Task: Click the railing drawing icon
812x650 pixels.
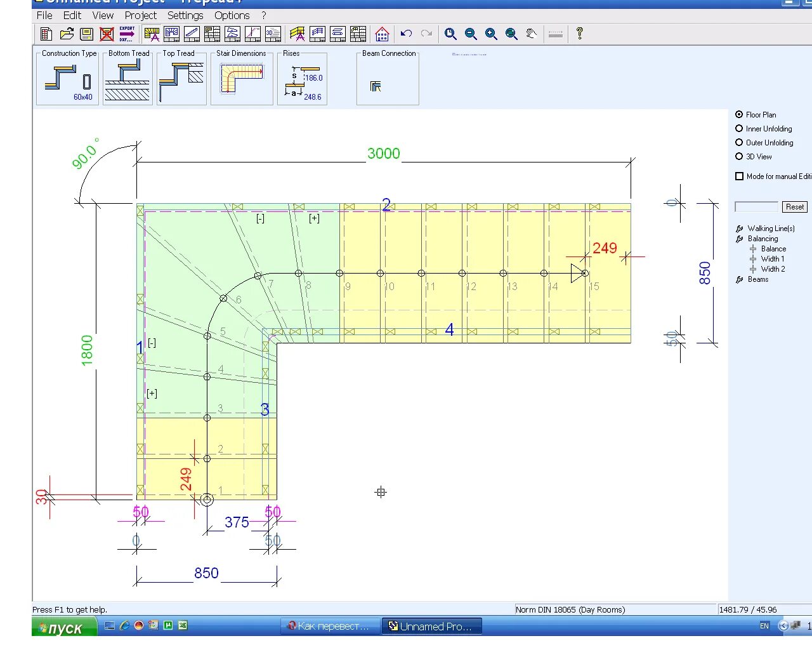Action: pyautogui.click(x=318, y=34)
